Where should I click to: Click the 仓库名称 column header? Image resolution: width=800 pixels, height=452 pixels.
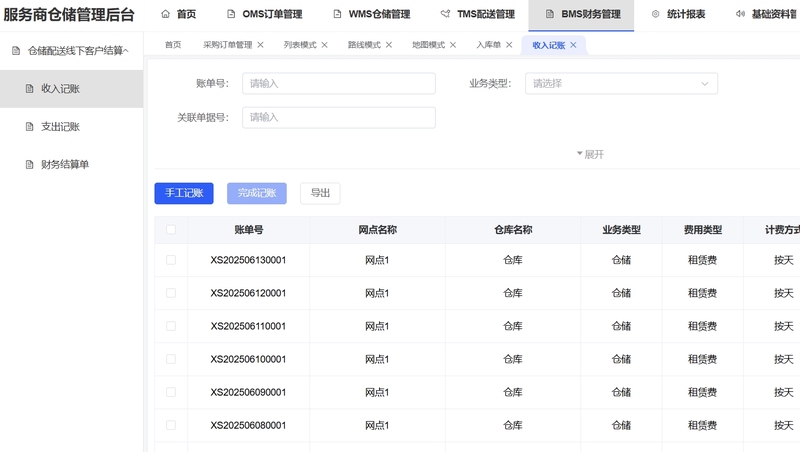[513, 230]
